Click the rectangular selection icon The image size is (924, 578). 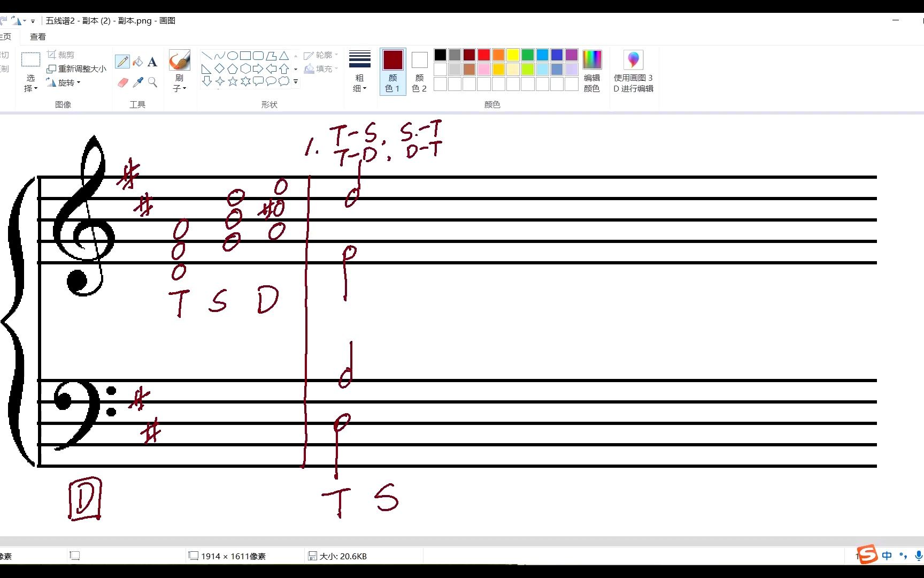click(x=30, y=59)
